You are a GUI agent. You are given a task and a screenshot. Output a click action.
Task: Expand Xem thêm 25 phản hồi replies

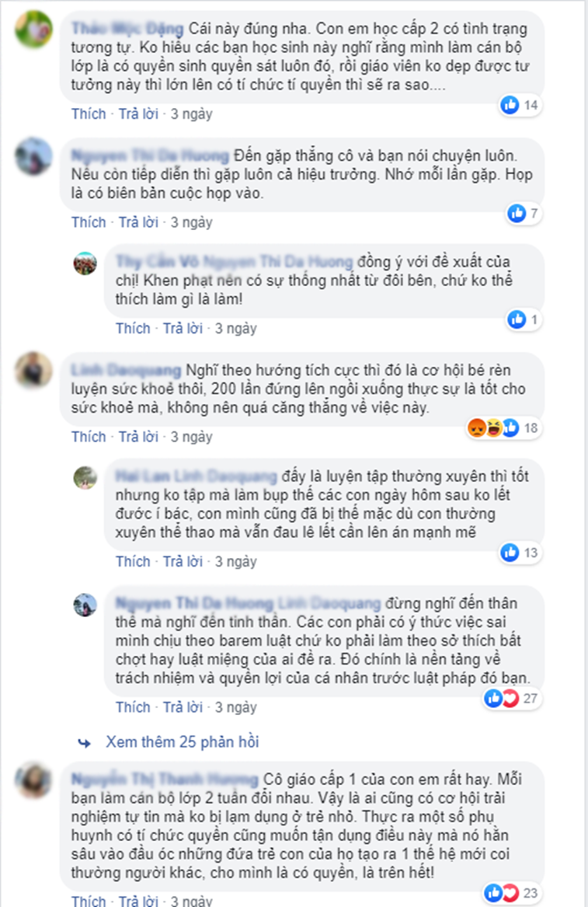182,741
